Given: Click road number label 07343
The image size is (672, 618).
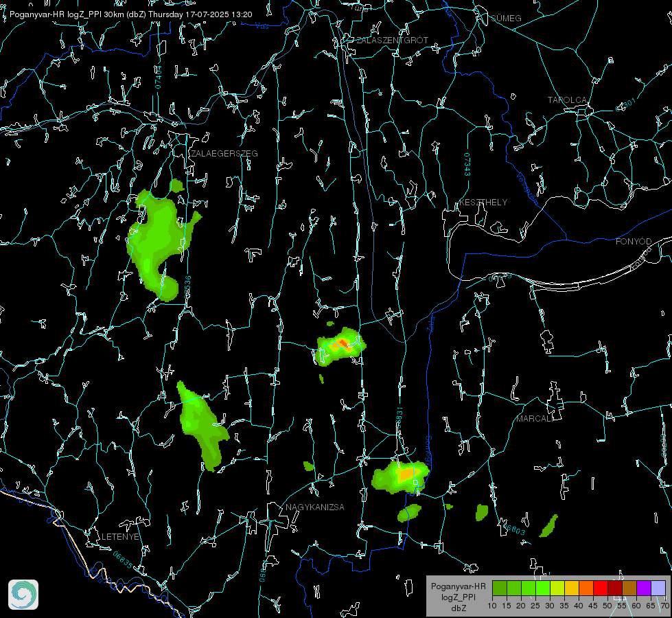Looking at the screenshot, I should (x=467, y=164).
